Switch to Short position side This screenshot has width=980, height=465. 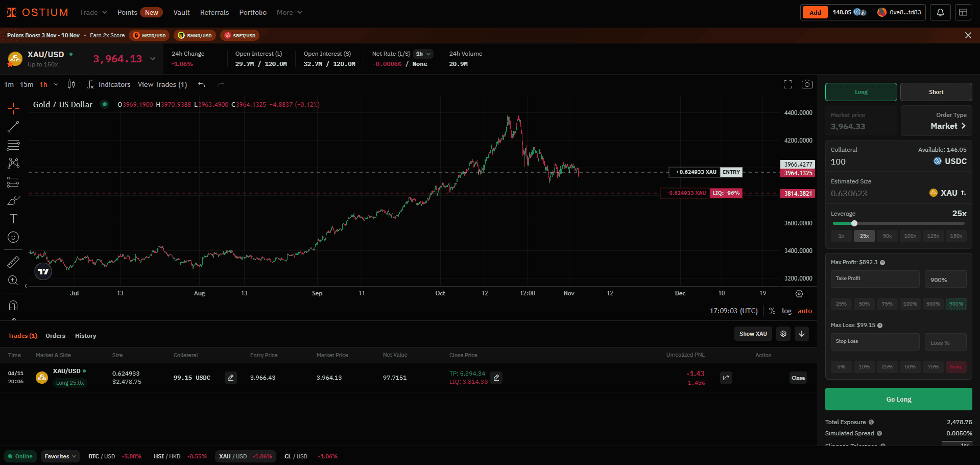click(x=936, y=92)
